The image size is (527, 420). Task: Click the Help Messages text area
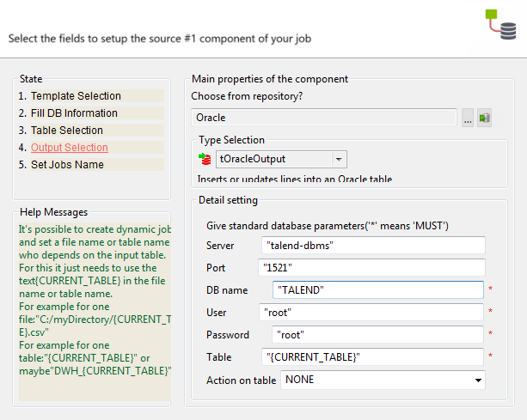point(94,309)
